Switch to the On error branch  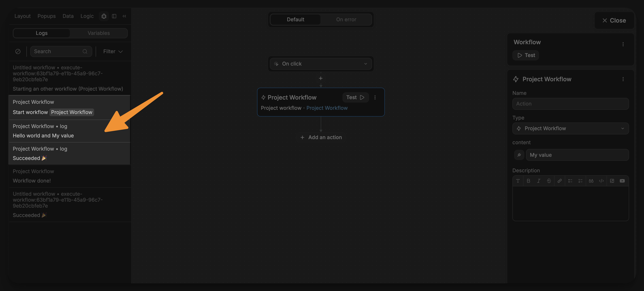point(346,20)
